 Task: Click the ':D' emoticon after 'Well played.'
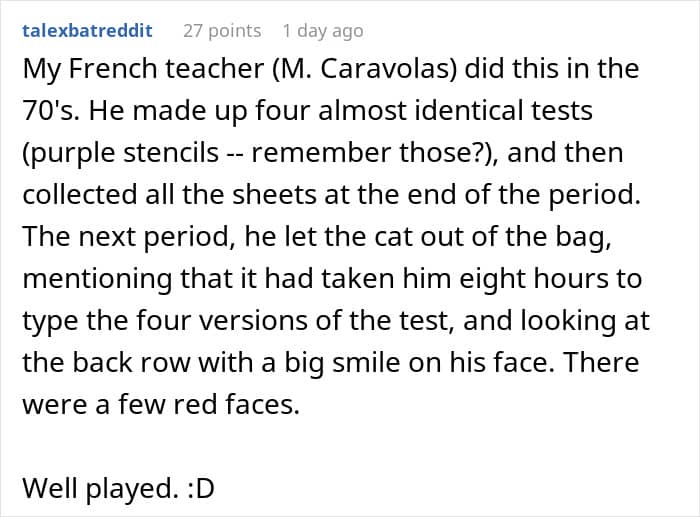click(200, 488)
